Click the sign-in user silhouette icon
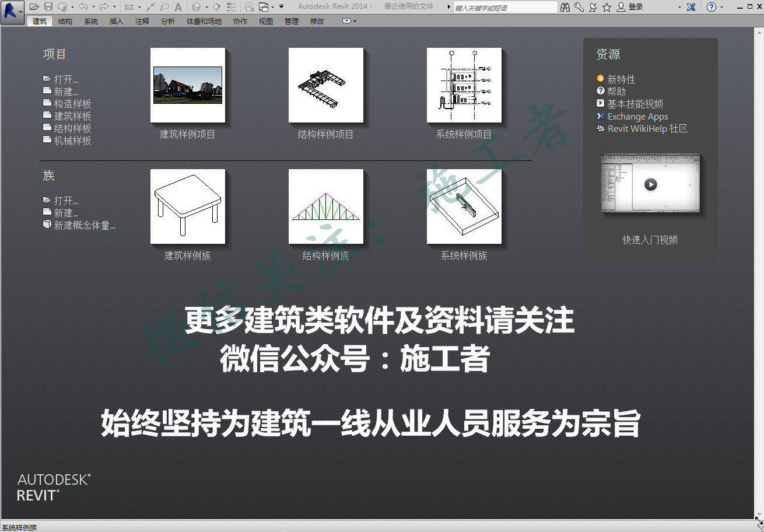Screen dimensions: 764x532 pos(621,7)
